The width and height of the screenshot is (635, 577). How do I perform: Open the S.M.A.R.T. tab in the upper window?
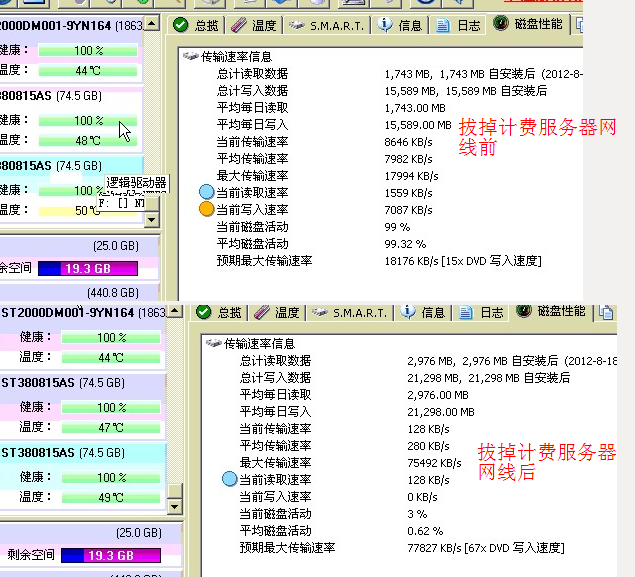coord(326,26)
